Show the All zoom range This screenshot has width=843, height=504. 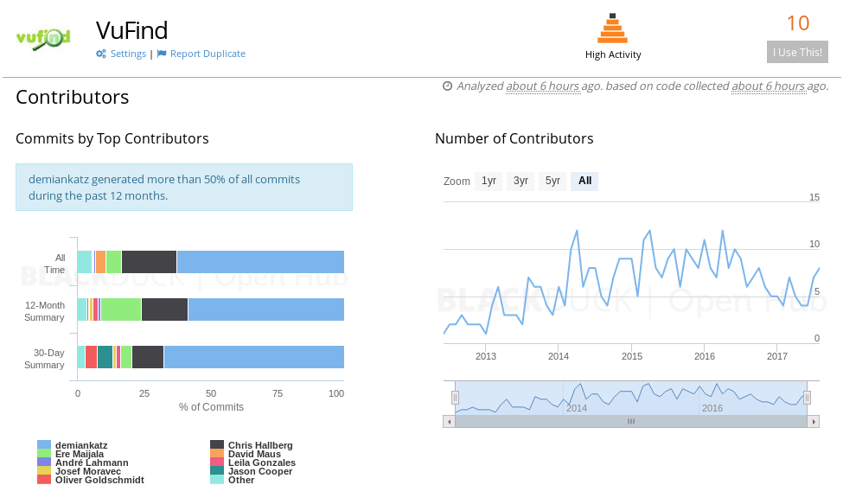(x=584, y=182)
